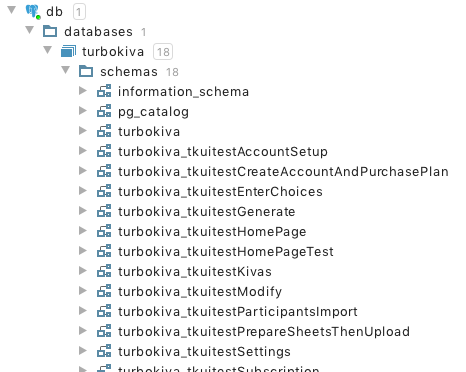Viewport: 466px width, 372px height.
Task: Select turbokiva_tkuitestPrepareSheetsThenUpload in the tree
Action: coord(264,332)
